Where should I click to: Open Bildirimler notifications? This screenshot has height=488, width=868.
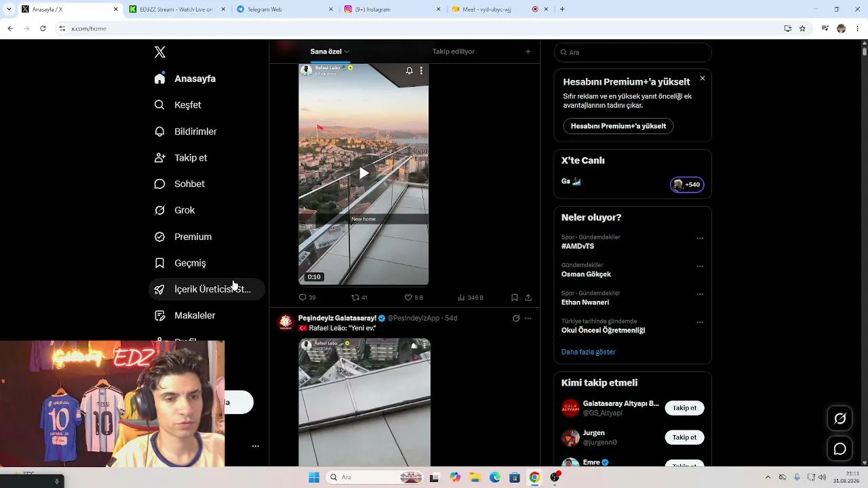[x=186, y=131]
